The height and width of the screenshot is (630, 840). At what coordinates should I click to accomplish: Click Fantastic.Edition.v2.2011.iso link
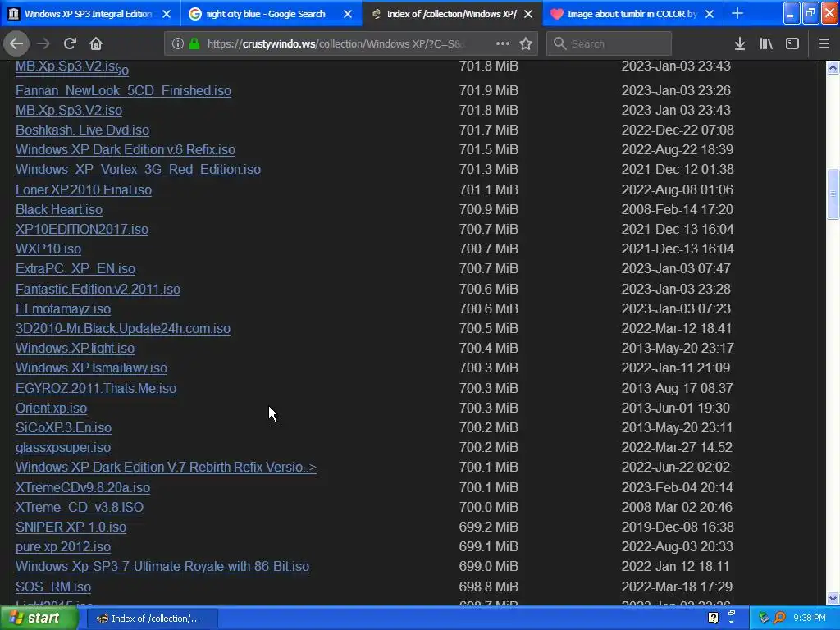tap(98, 289)
